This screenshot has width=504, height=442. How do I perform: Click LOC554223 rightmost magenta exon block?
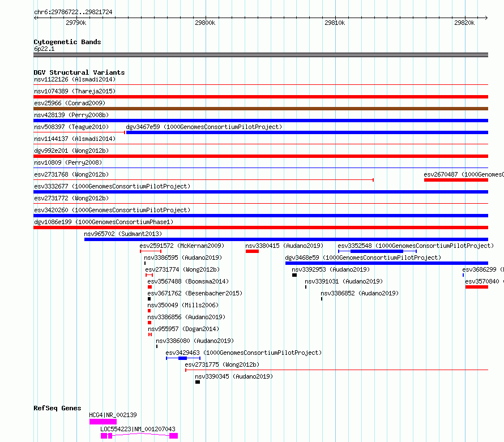pos(174,436)
